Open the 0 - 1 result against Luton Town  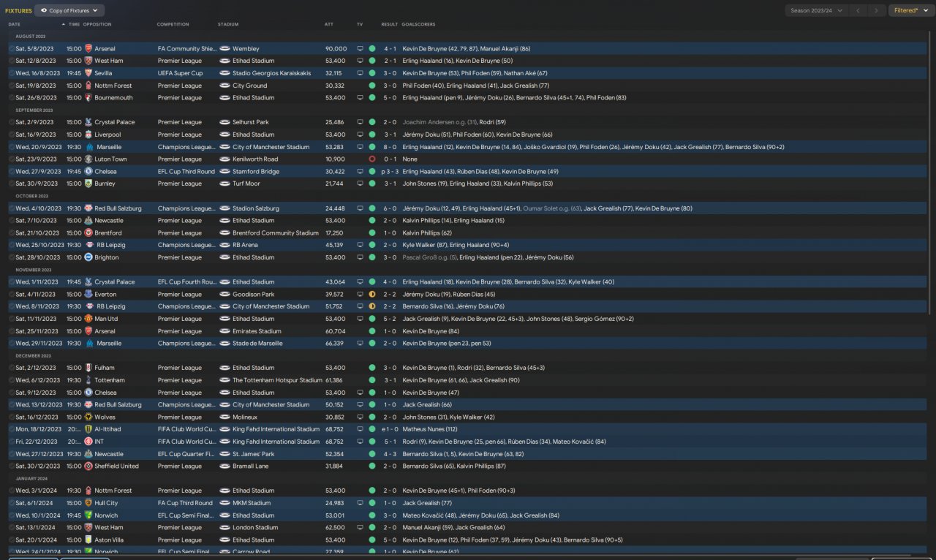click(390, 159)
